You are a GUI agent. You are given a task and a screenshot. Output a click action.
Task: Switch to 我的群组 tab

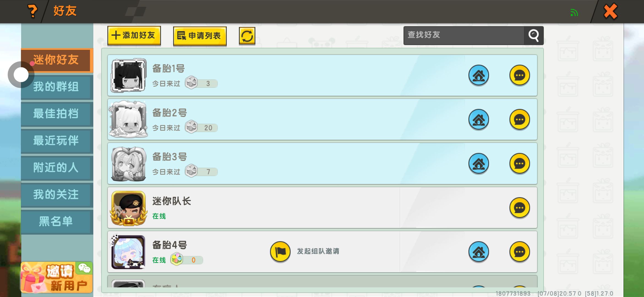click(x=56, y=87)
